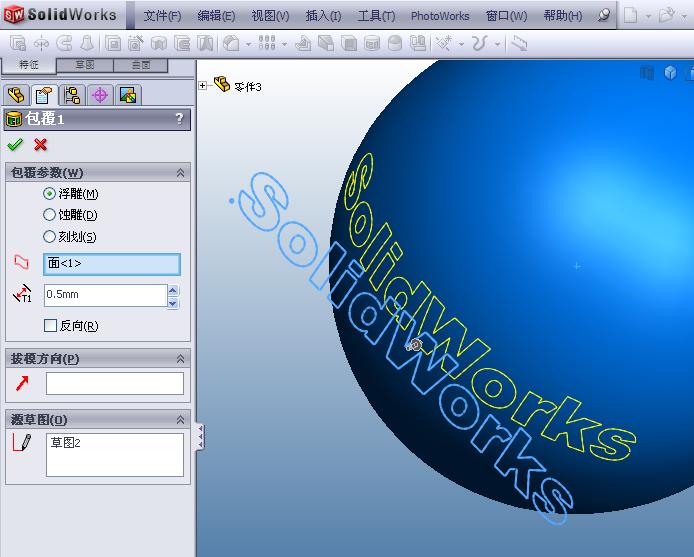The height and width of the screenshot is (557, 694).
Task: Select the 浮雕(M) emboss radio button
Action: coord(49,193)
